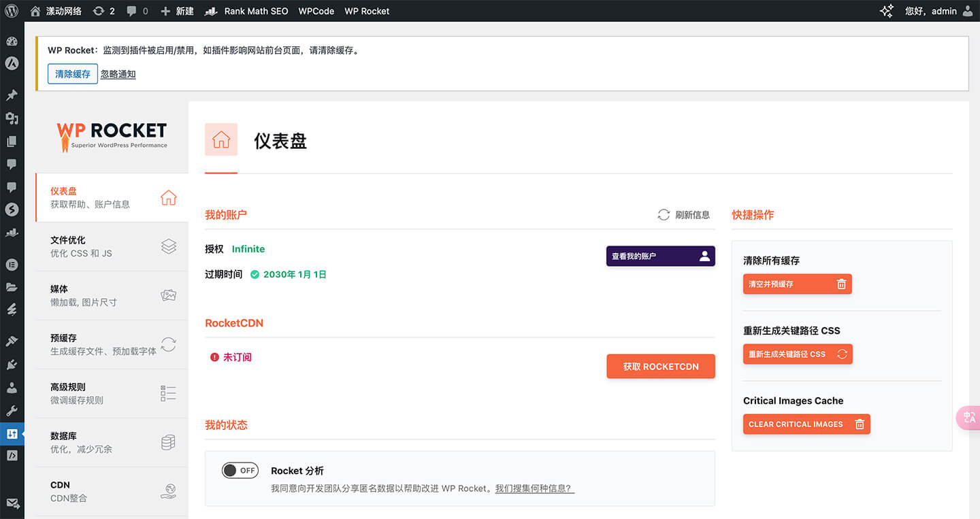Open the Settings sliders sidebar icon
This screenshot has height=519, width=980.
pos(12,434)
